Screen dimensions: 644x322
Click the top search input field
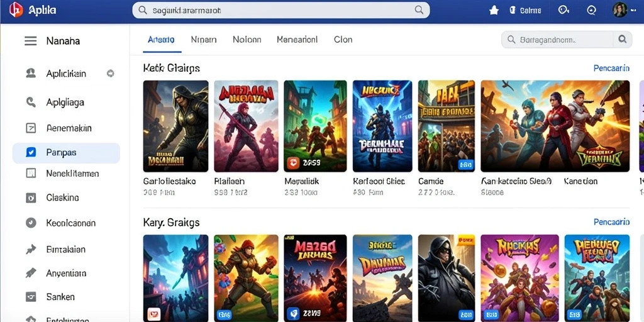[281, 10]
